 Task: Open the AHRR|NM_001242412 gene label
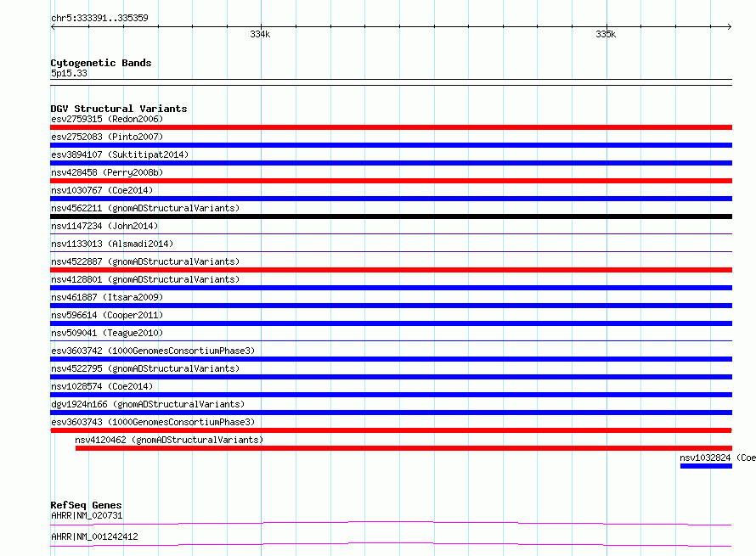[x=94, y=536]
